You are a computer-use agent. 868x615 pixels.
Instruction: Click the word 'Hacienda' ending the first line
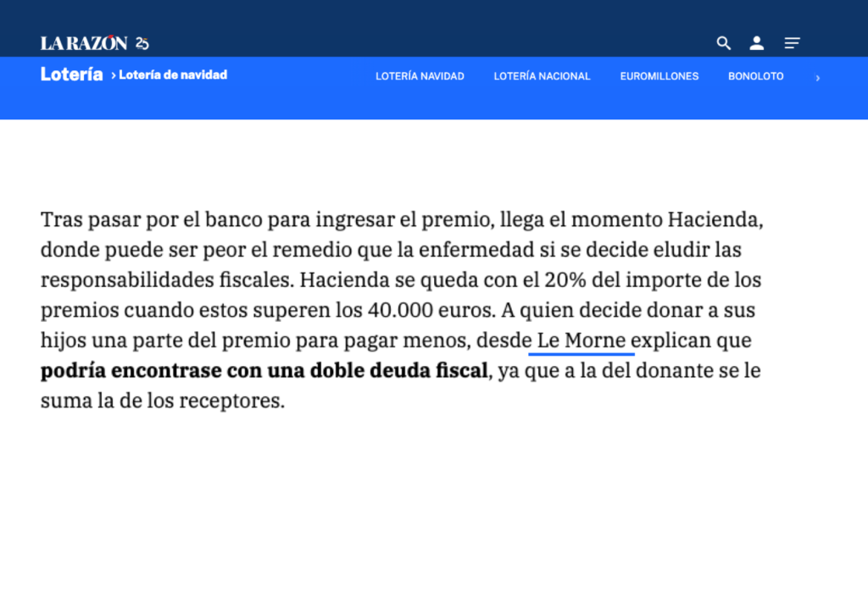(715, 219)
